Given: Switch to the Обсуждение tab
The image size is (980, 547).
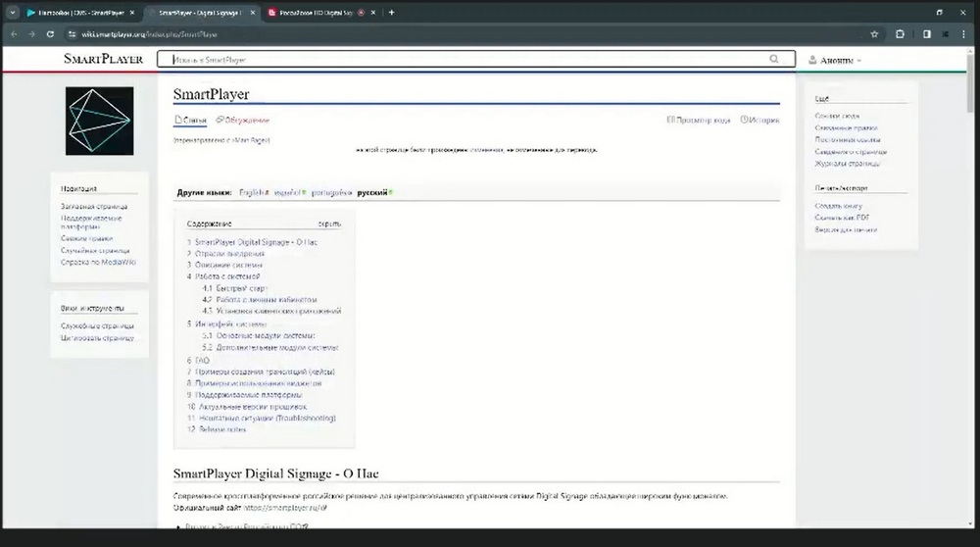Looking at the screenshot, I should coord(242,120).
